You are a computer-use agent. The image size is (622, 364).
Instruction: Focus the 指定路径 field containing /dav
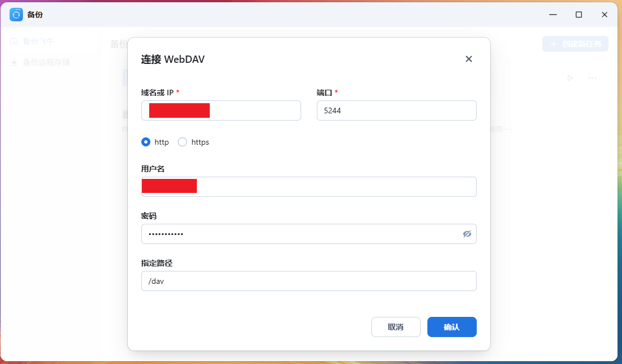pos(308,281)
